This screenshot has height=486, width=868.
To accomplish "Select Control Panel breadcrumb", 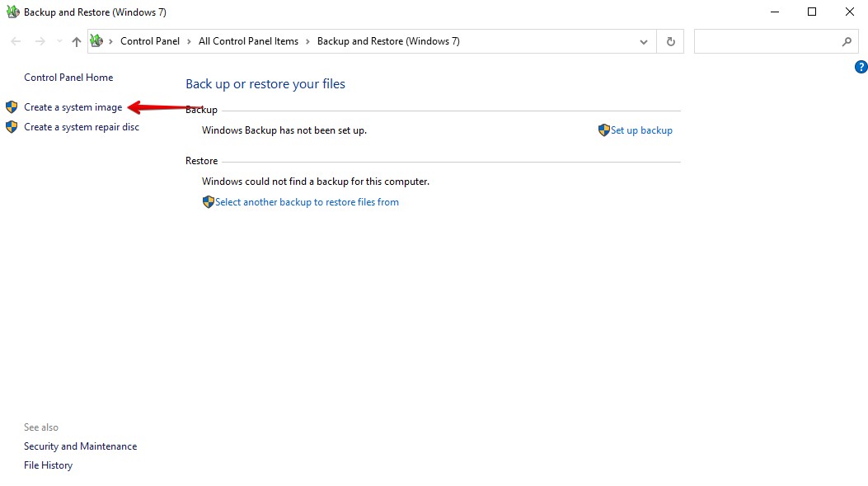I will point(150,41).
